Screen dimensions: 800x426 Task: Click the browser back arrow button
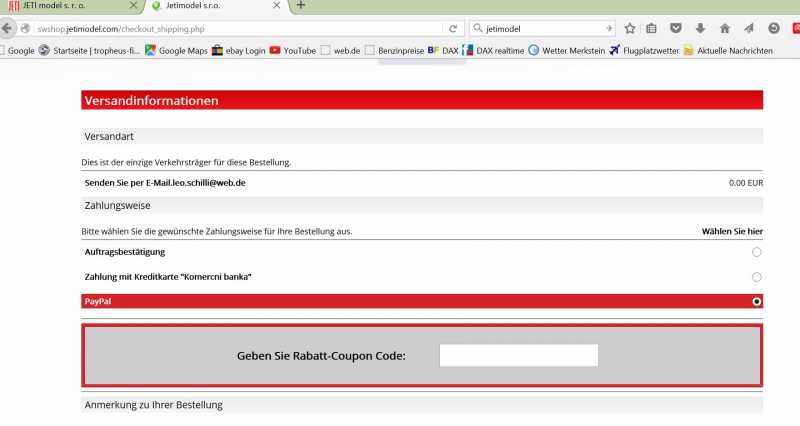(6, 29)
